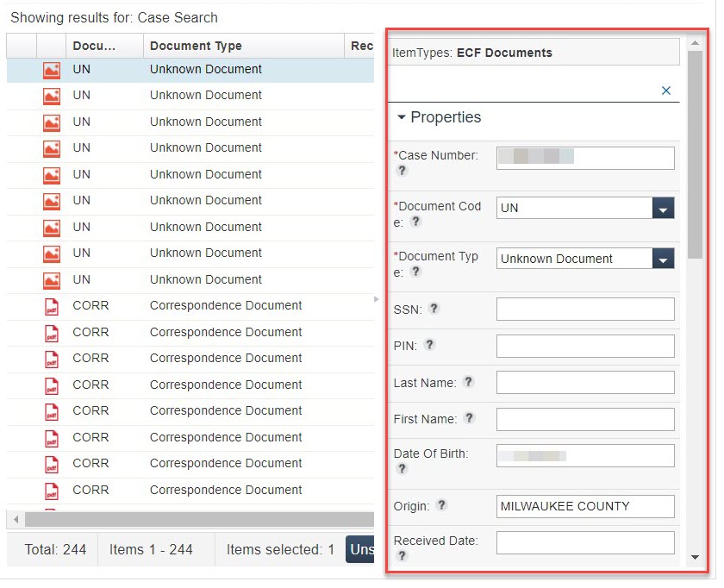Click help icon beside SSN label

click(434, 309)
